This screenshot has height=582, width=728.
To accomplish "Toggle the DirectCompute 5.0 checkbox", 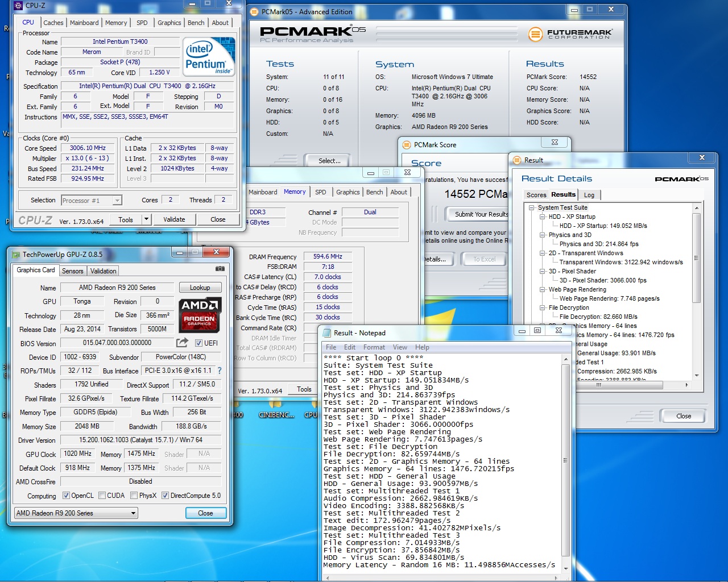I will pos(165,495).
